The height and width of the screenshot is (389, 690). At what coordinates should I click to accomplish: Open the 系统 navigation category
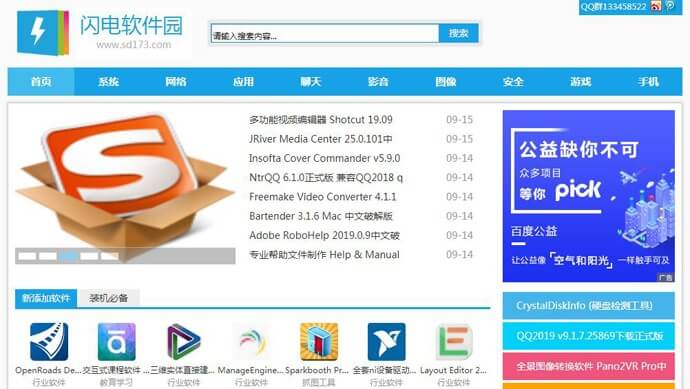(x=108, y=81)
